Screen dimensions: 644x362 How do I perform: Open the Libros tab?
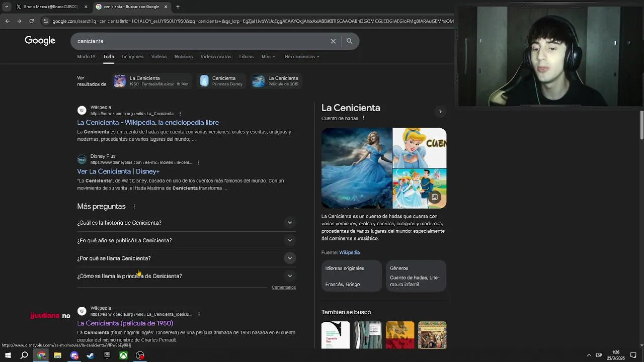246,57
